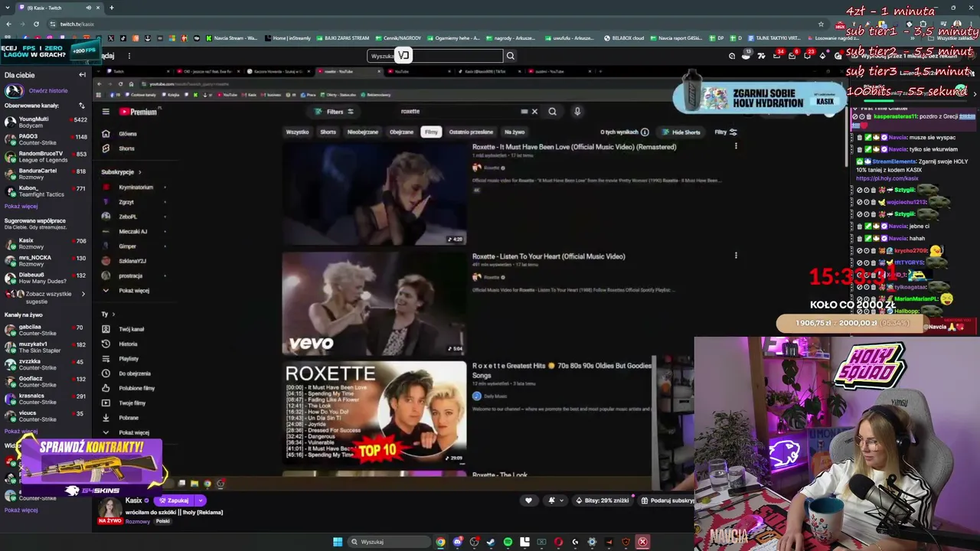Image resolution: width=980 pixels, height=551 pixels.
Task: Open the X bookmark in bookmarks bar
Action: pyautogui.click(x=111, y=38)
